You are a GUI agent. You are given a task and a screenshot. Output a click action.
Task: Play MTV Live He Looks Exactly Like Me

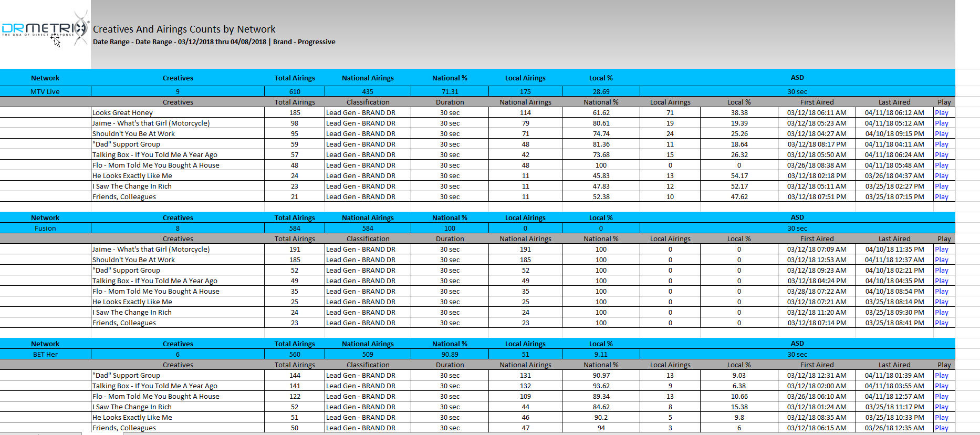tap(941, 175)
